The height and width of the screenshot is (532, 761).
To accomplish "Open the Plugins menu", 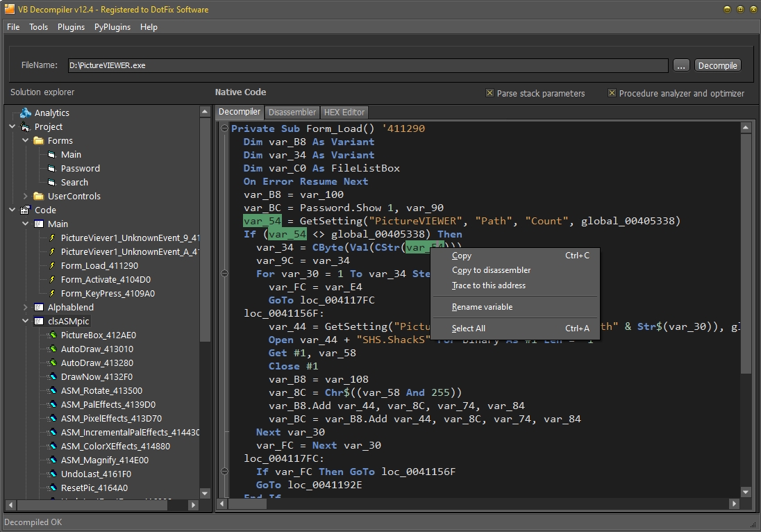I will pos(71,27).
